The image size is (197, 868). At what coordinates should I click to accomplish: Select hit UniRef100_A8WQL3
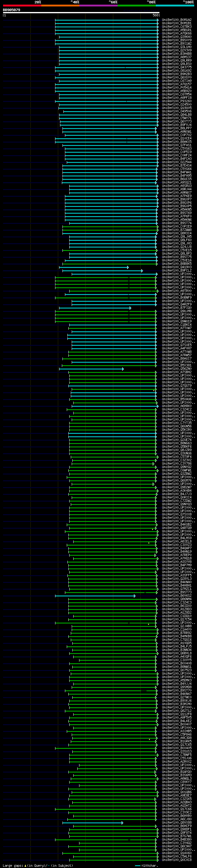pos(177,779)
